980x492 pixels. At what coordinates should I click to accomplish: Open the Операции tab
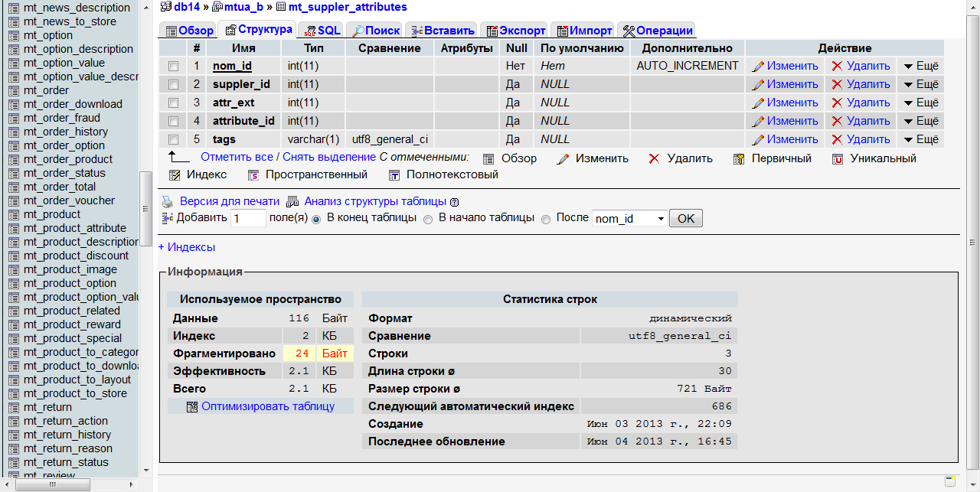click(x=657, y=31)
